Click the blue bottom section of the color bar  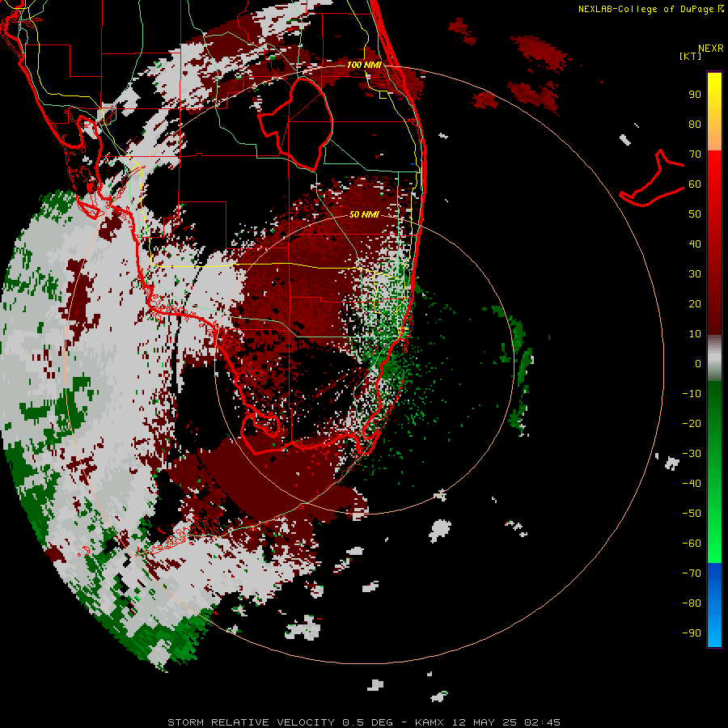click(714, 605)
